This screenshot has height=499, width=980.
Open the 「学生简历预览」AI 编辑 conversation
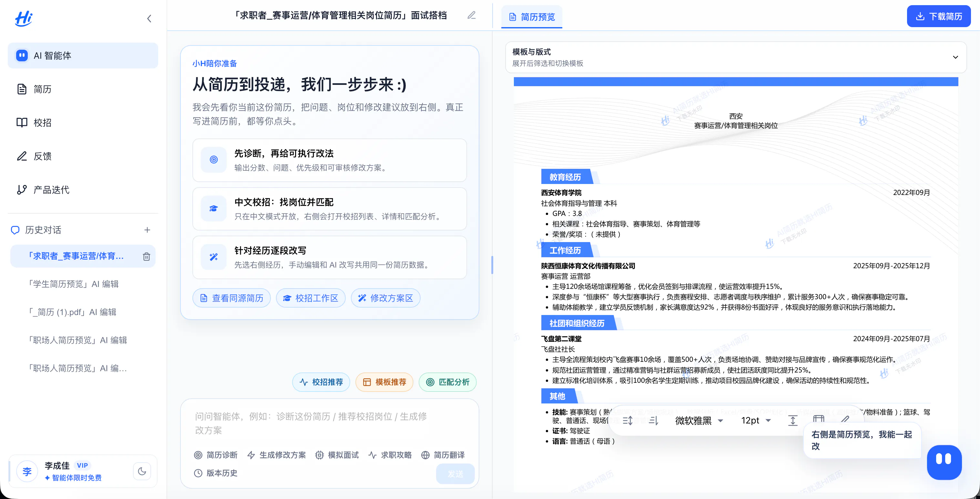tap(73, 284)
